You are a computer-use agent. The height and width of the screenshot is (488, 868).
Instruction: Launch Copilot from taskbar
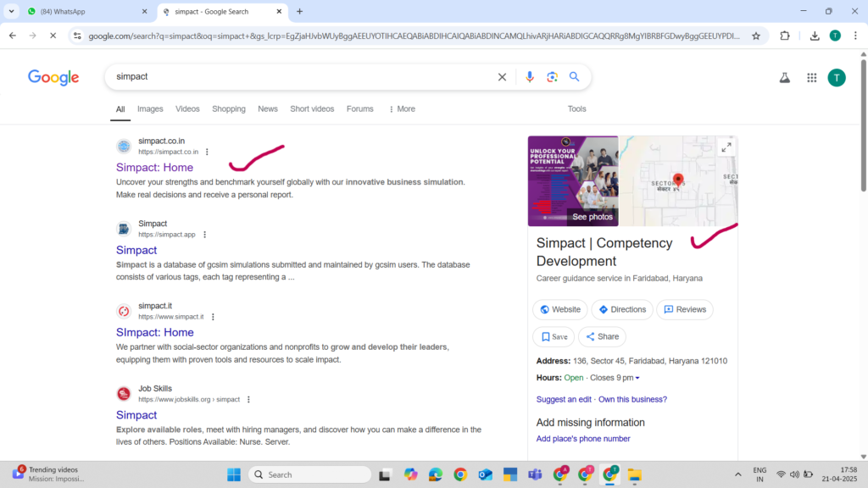click(x=410, y=474)
